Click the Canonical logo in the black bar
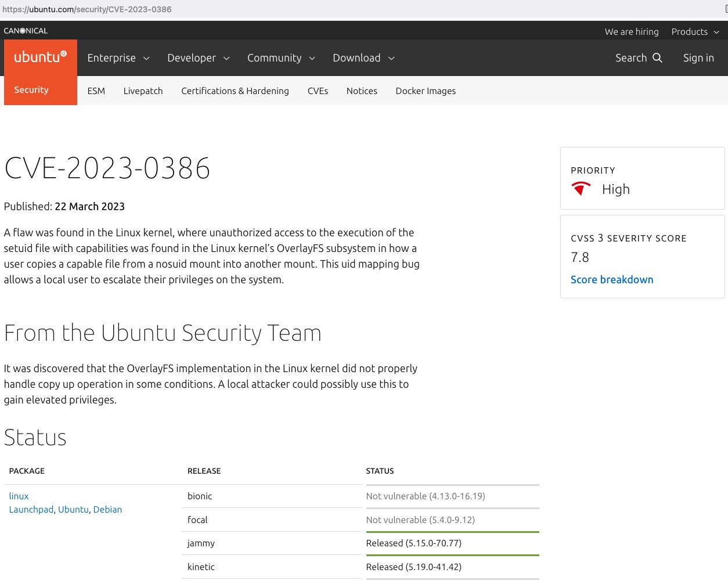Viewport: 728px width, 584px height. tap(26, 30)
